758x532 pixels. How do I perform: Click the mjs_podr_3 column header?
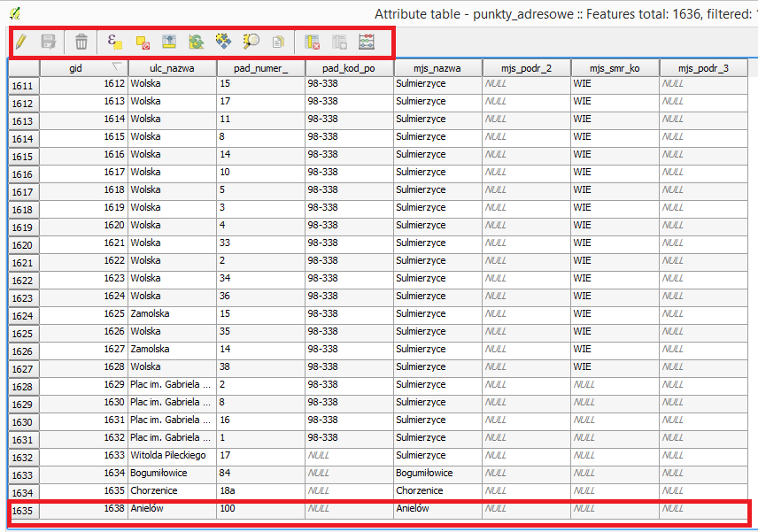coord(703,68)
